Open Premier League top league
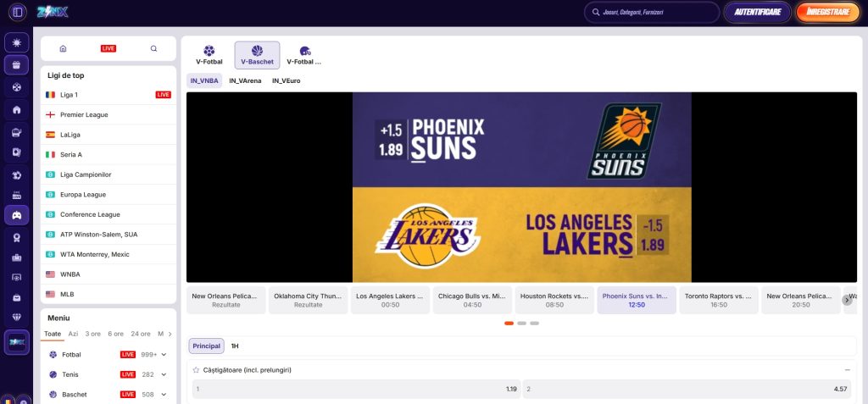The image size is (868, 404). [108, 114]
